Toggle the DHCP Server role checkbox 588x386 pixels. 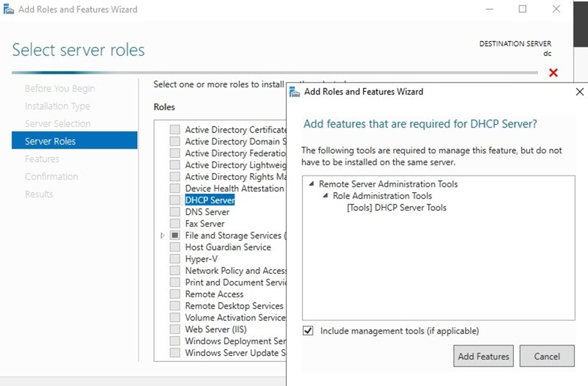click(x=175, y=200)
